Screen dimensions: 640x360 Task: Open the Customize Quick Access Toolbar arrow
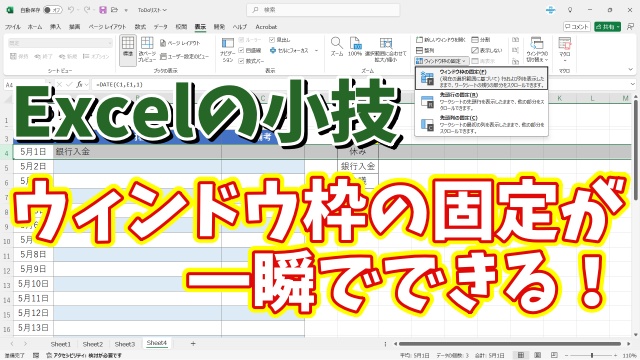(x=126, y=10)
